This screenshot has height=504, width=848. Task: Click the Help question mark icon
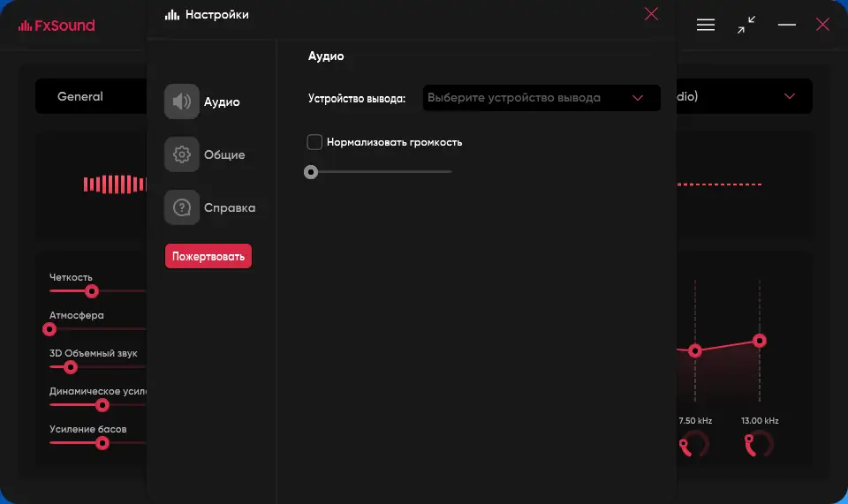(182, 207)
